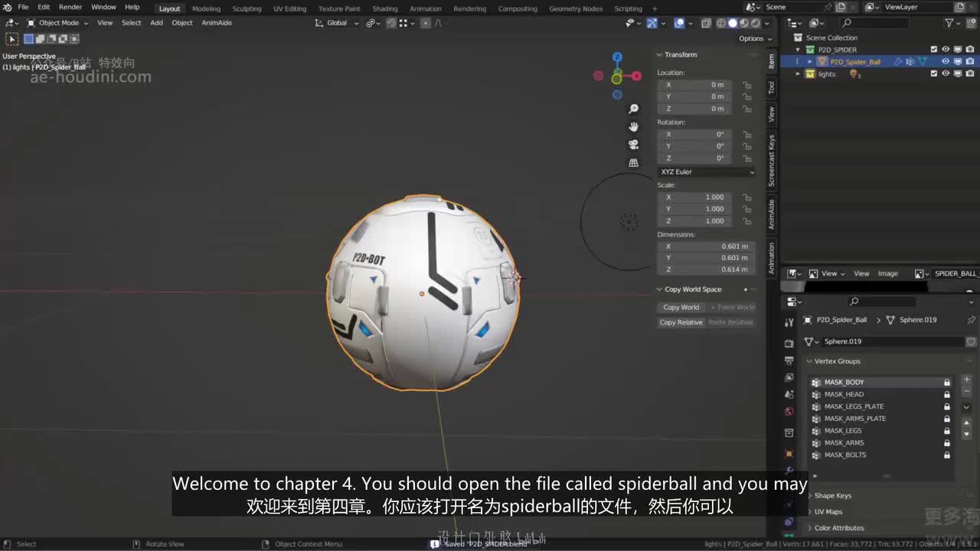Screen dimensions: 980x551
Task: Open vertex group specials chevron menu
Action: click(x=966, y=407)
